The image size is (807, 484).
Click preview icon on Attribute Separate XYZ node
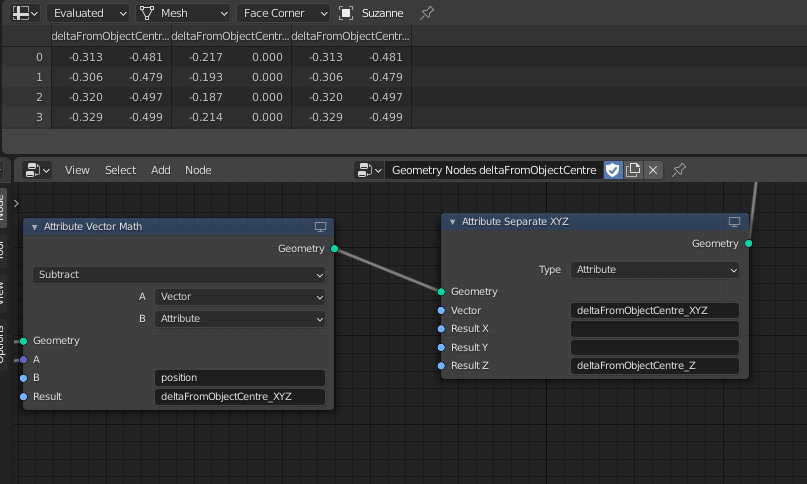[734, 221]
